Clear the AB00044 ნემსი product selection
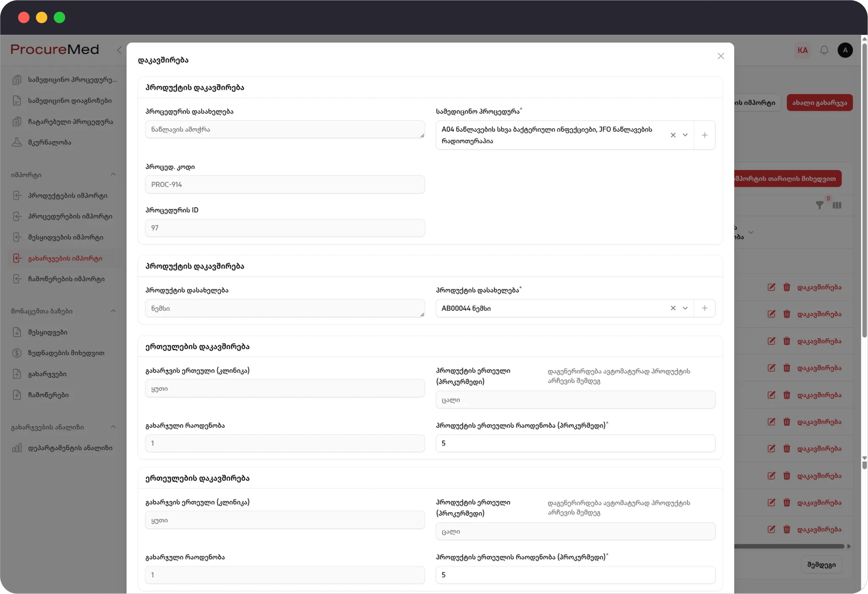 click(x=673, y=308)
